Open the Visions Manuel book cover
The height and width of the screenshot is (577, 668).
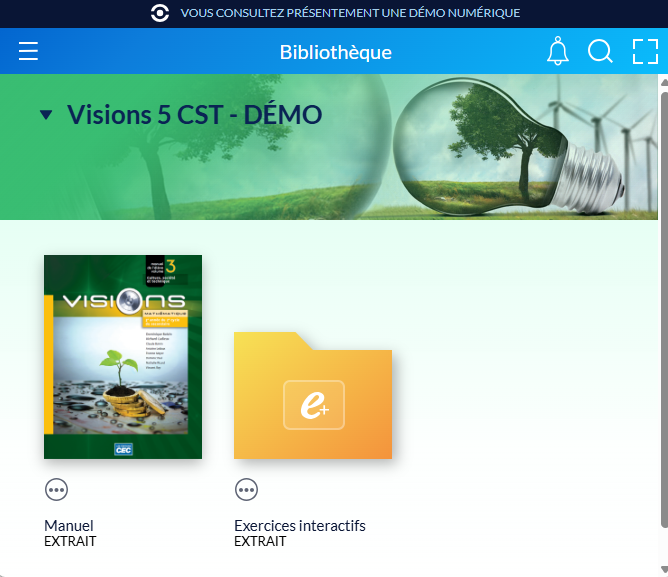(x=123, y=357)
